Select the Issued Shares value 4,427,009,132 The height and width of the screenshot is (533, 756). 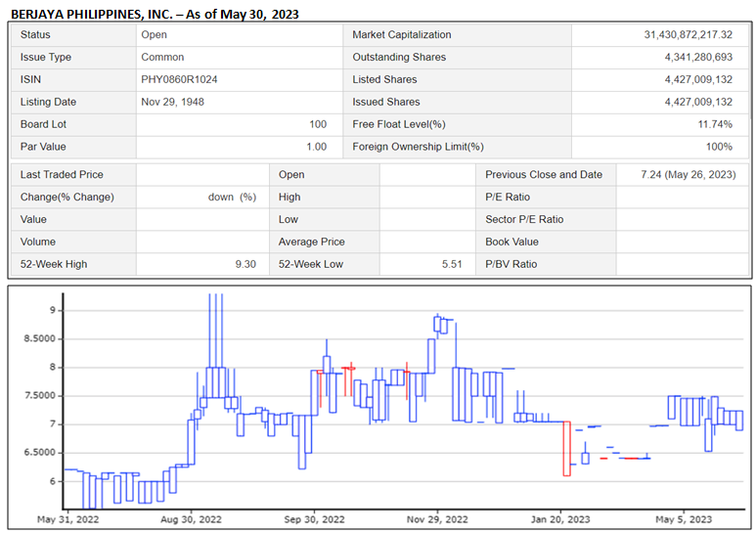click(698, 102)
